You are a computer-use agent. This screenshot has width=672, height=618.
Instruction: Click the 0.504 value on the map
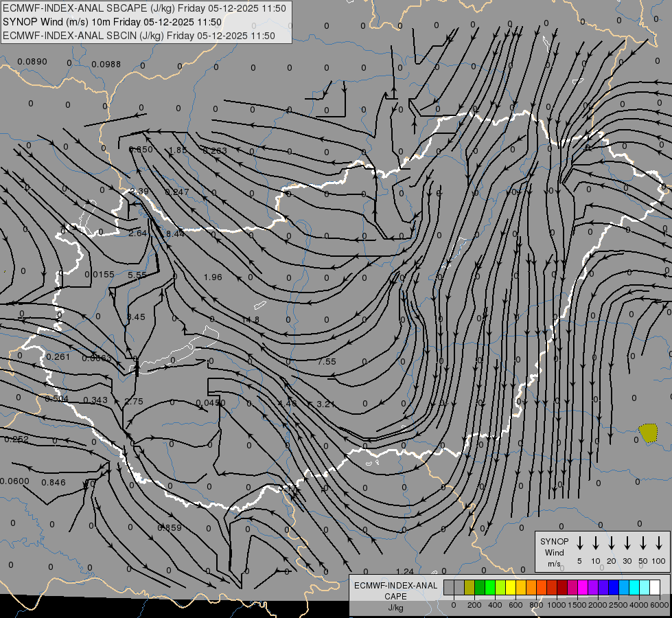coord(56,399)
